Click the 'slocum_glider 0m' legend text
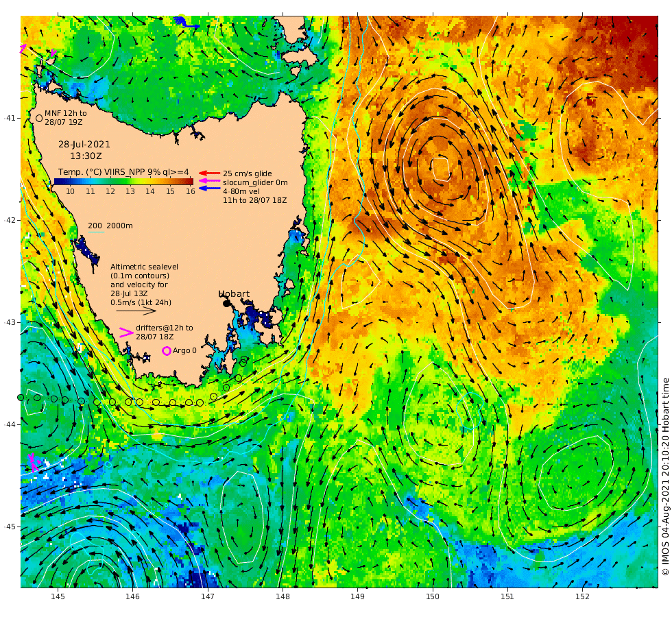Viewport: 672px width, 617px height. coord(255,182)
